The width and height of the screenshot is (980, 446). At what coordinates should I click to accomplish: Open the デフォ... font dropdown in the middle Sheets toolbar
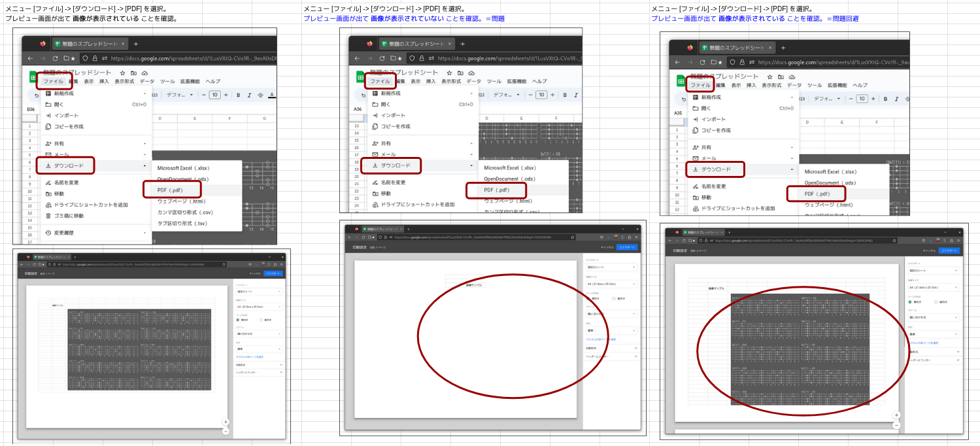click(x=506, y=95)
